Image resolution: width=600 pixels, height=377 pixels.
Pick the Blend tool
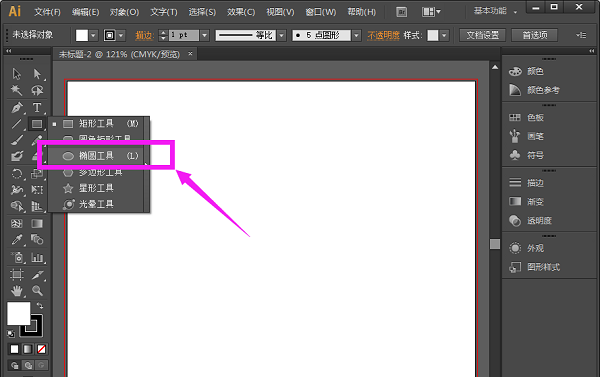click(x=37, y=240)
